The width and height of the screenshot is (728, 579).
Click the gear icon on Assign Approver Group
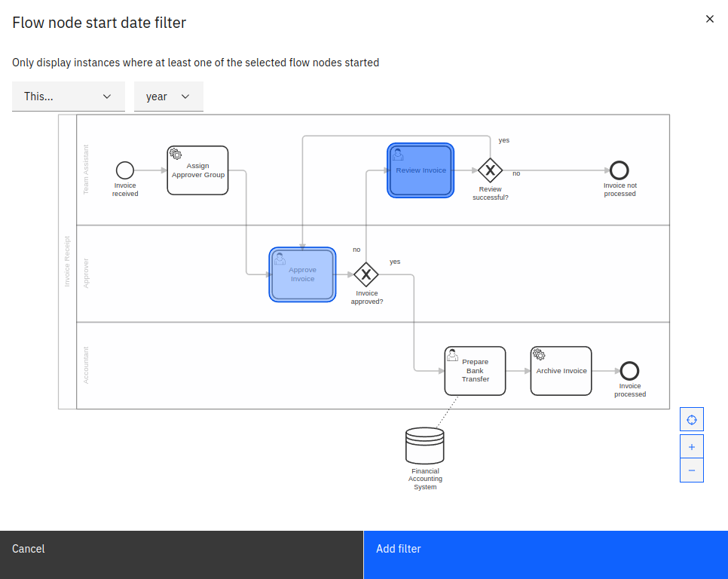[176, 155]
